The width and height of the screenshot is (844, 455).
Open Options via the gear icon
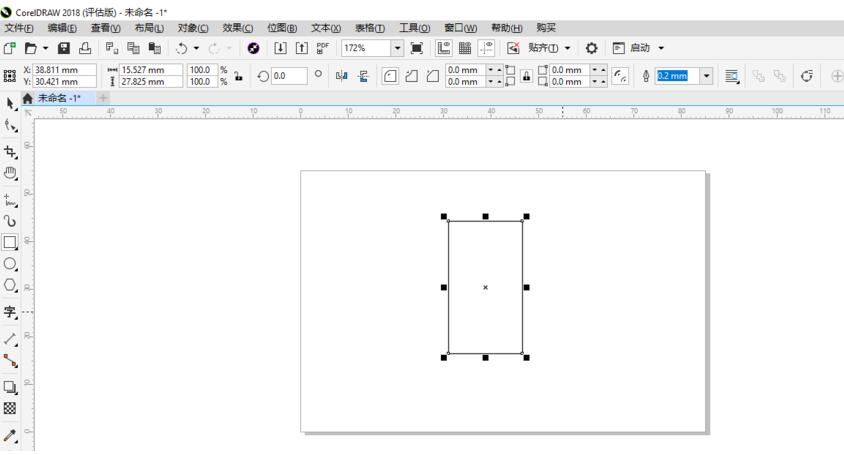point(591,48)
